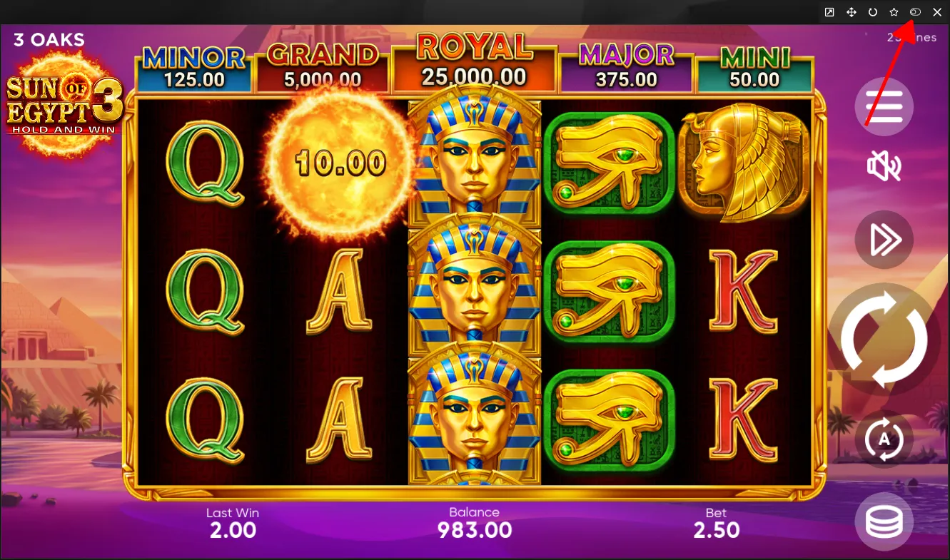The image size is (950, 560).
Task: Select the Major jackpot panel
Action: click(626, 67)
